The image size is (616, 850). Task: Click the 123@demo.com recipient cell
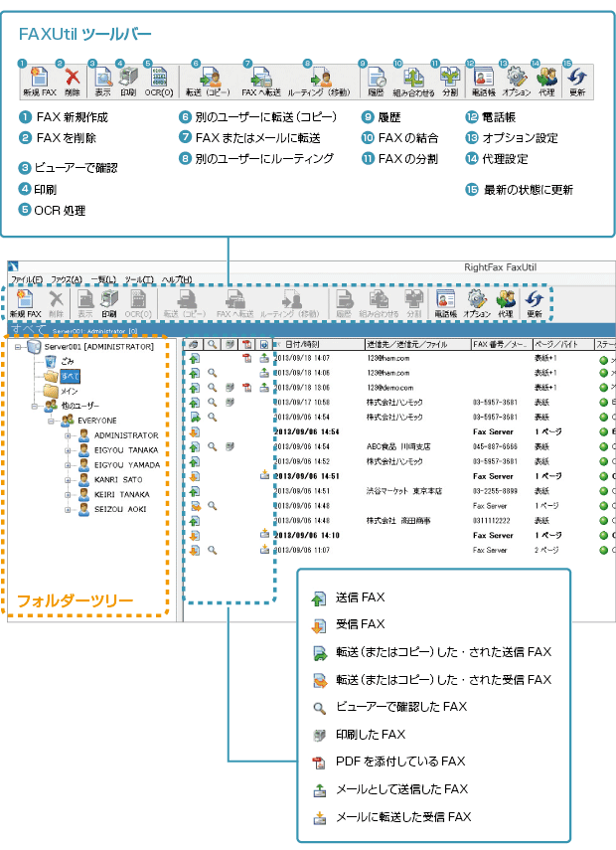click(x=390, y=388)
